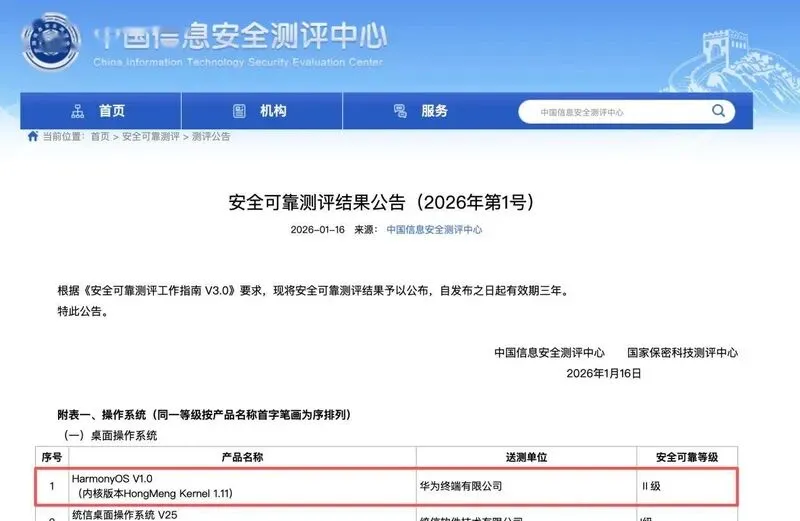Click the 来源 label

click(365, 230)
